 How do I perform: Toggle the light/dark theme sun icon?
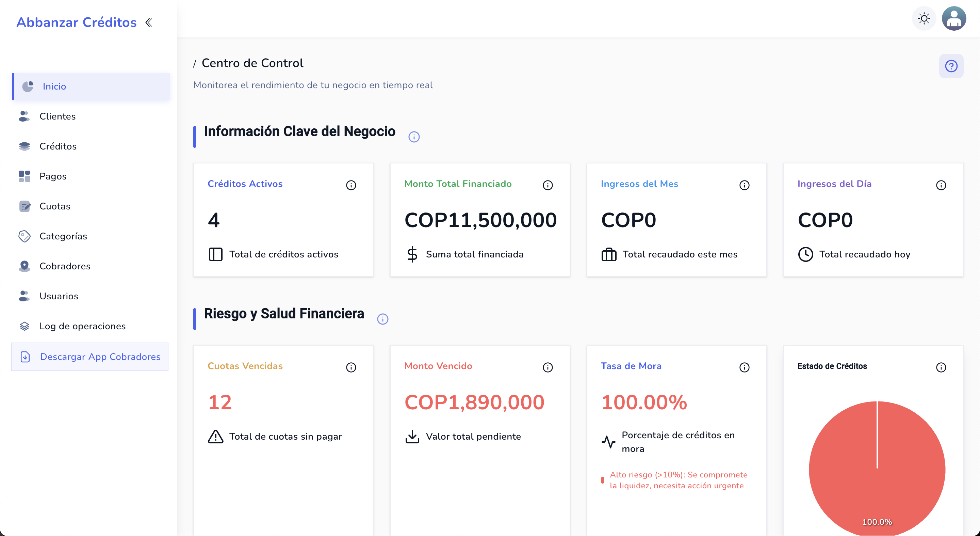[924, 18]
